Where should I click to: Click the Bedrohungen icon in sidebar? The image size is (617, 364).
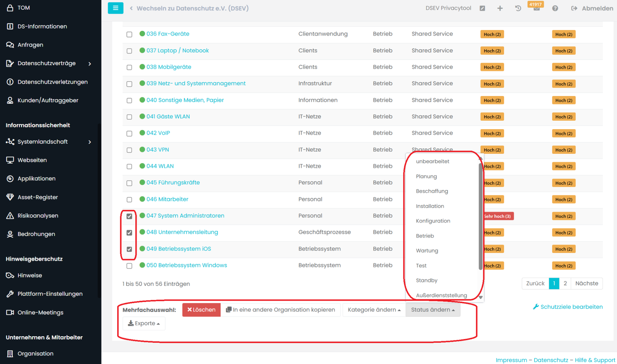click(x=10, y=234)
